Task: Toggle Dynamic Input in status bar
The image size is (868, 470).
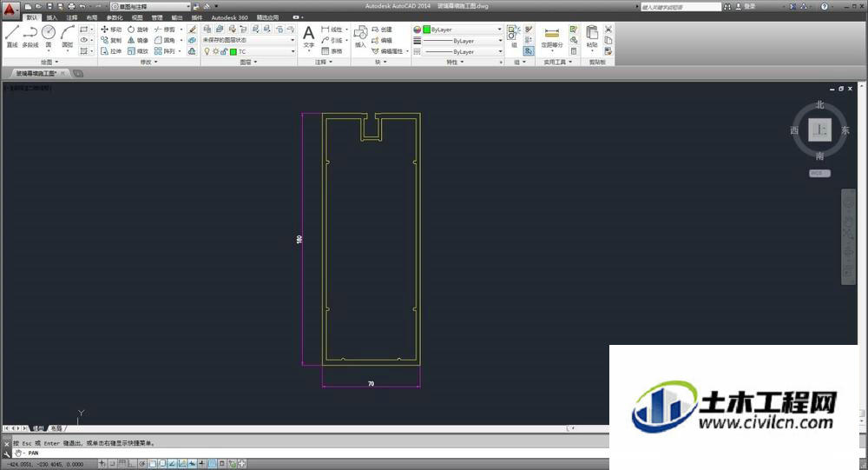Action: (192, 464)
